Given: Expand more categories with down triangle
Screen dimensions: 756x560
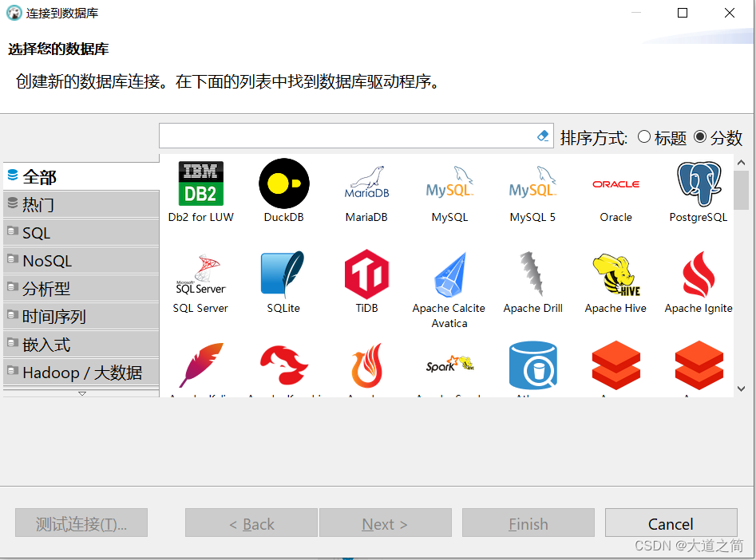Looking at the screenshot, I should [x=82, y=393].
